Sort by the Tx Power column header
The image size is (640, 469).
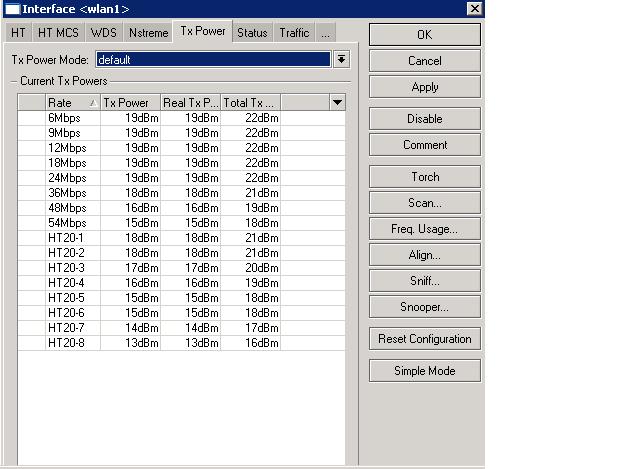coord(130,102)
